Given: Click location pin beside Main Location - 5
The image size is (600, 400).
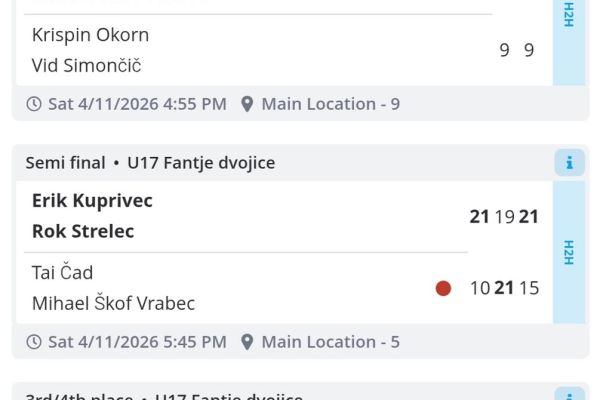Looking at the screenshot, I should click(x=248, y=342).
